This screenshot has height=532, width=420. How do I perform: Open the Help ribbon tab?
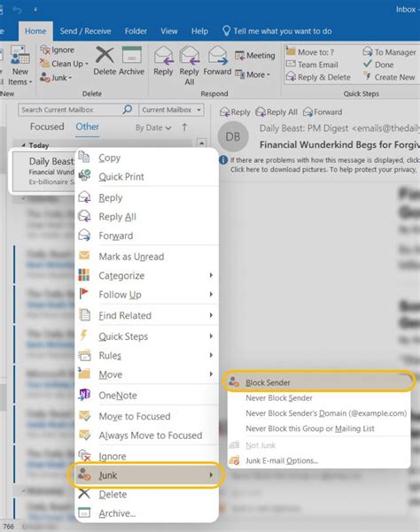point(199,31)
